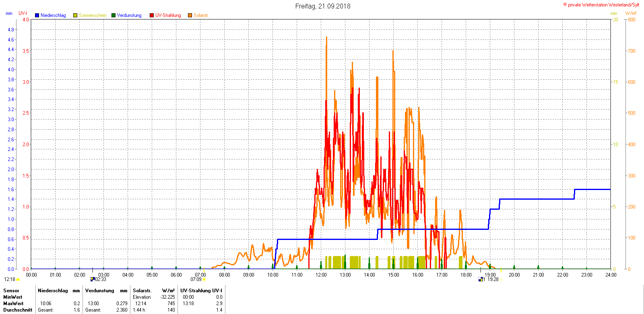This screenshot has width=644, height=314.
Task: Click the moonrise icon left of 19:28
Action: pos(480,279)
